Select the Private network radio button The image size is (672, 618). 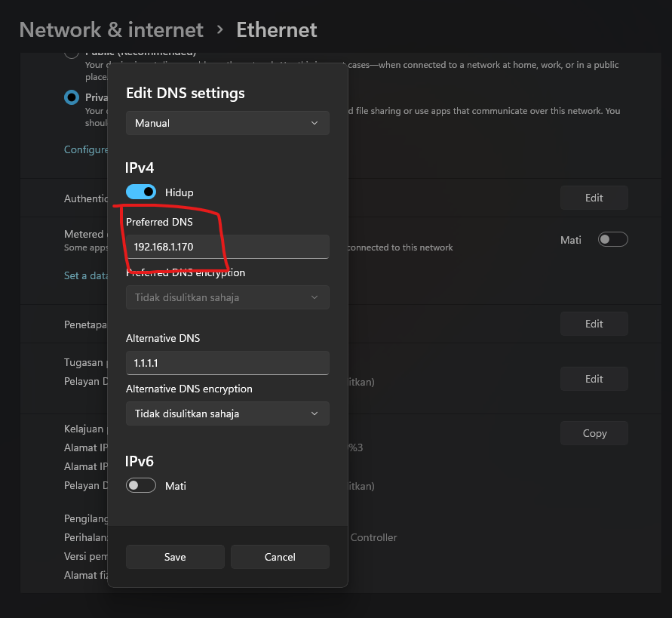click(72, 97)
